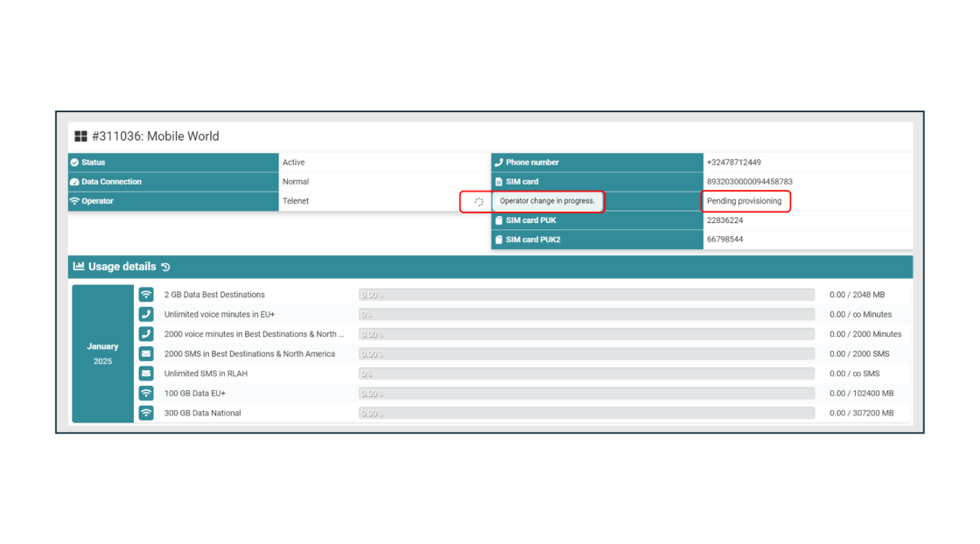Click the Operator wifi icon
The width and height of the screenshot is (980, 544).
[x=75, y=201]
